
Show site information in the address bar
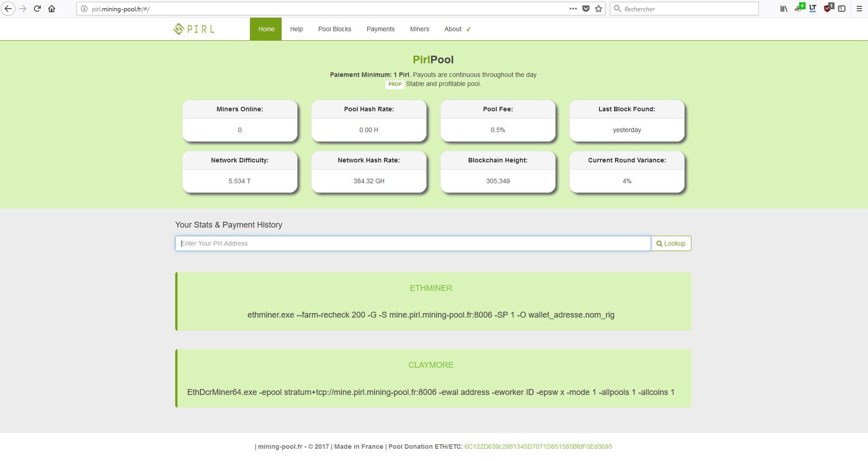click(x=84, y=9)
